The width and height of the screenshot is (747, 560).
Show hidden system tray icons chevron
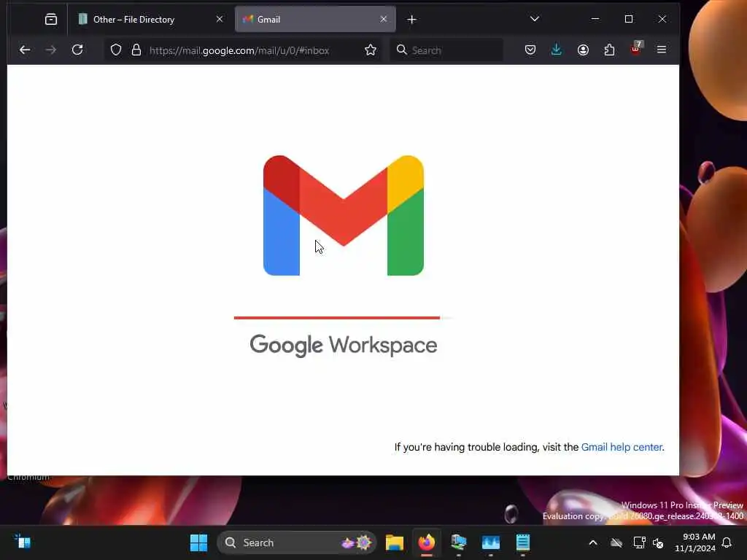tap(593, 542)
